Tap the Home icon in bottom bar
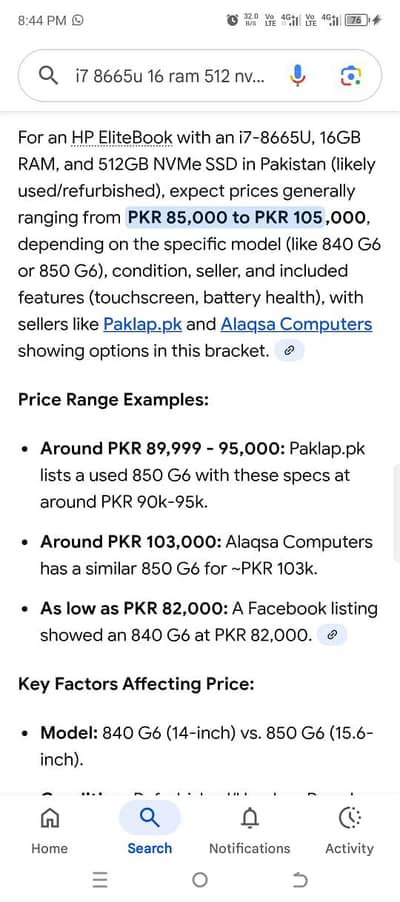Viewport: 400px width, 902px height. 49,817
